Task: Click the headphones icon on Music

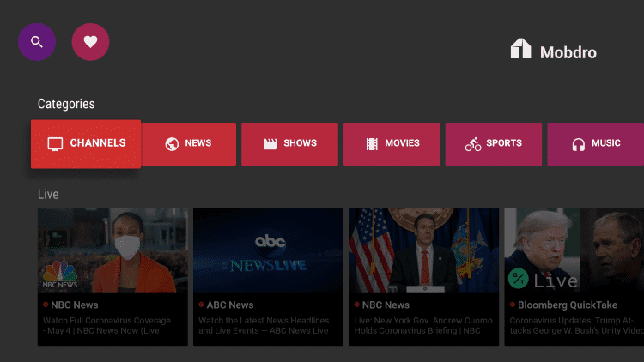Action: pyautogui.click(x=579, y=144)
